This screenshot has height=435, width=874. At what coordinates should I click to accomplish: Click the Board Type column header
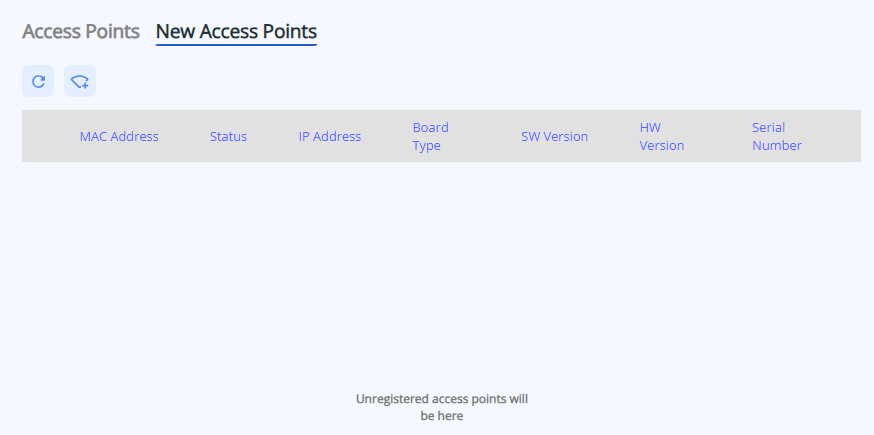pyautogui.click(x=430, y=136)
